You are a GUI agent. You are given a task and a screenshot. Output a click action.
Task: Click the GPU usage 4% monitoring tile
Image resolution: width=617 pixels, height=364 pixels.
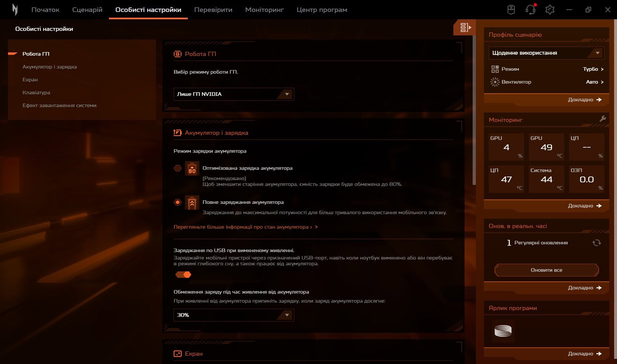[506, 147]
